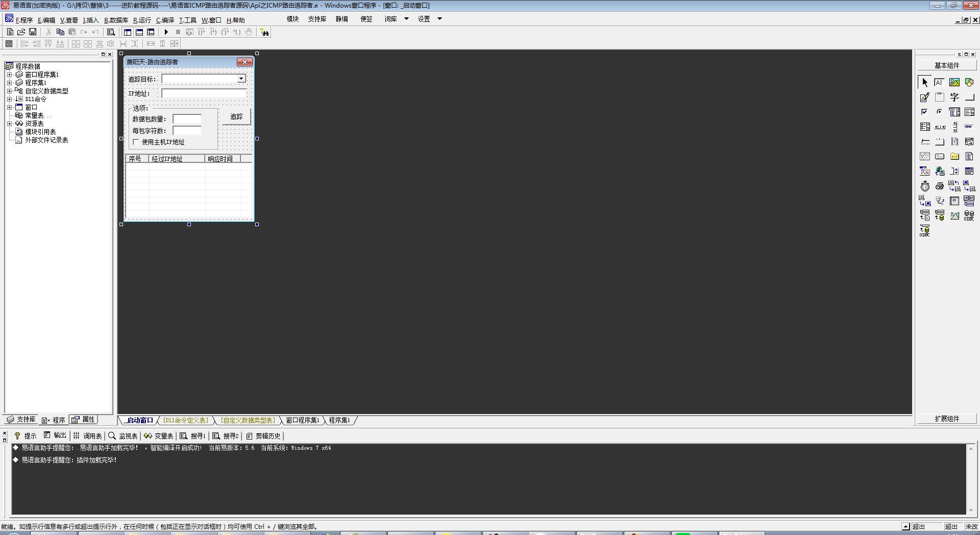The height and width of the screenshot is (535, 980).
Task: Switch to the 支持库 bottom-left panel tab
Action: click(x=21, y=419)
